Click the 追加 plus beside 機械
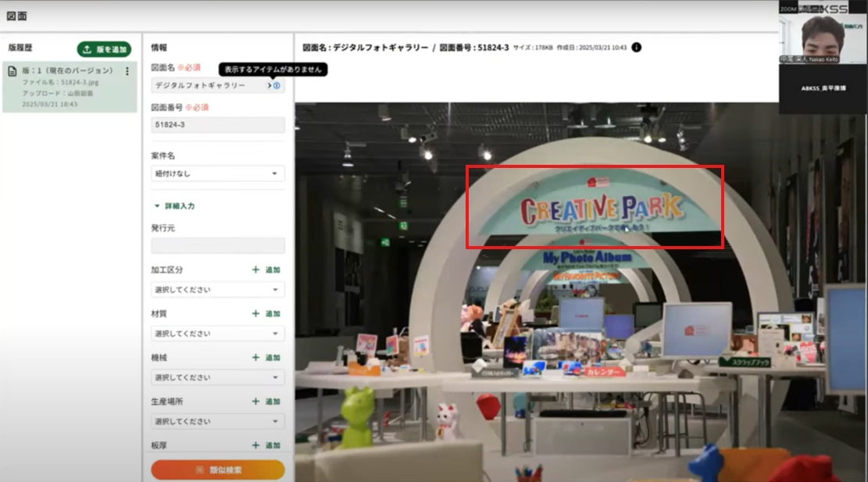The width and height of the screenshot is (868, 482). [266, 358]
